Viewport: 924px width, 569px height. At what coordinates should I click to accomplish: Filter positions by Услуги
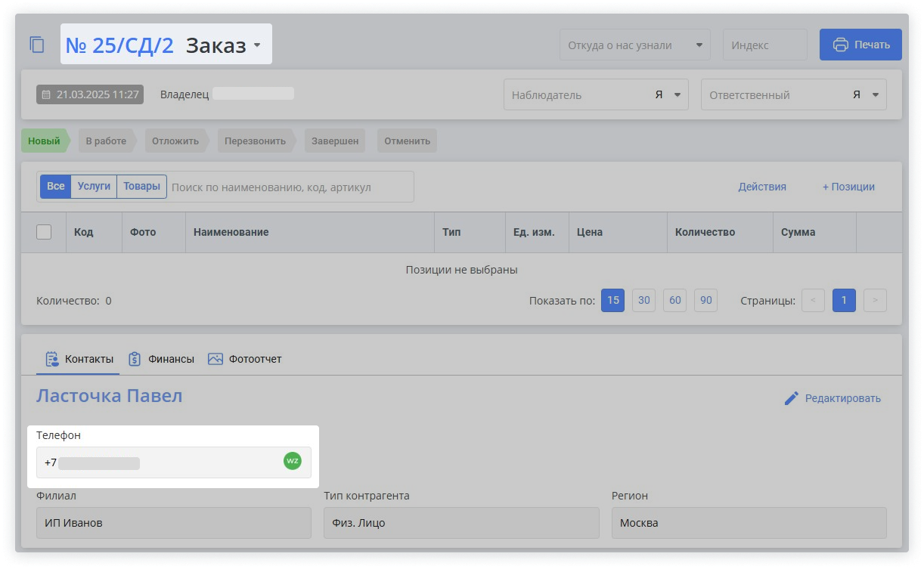94,187
